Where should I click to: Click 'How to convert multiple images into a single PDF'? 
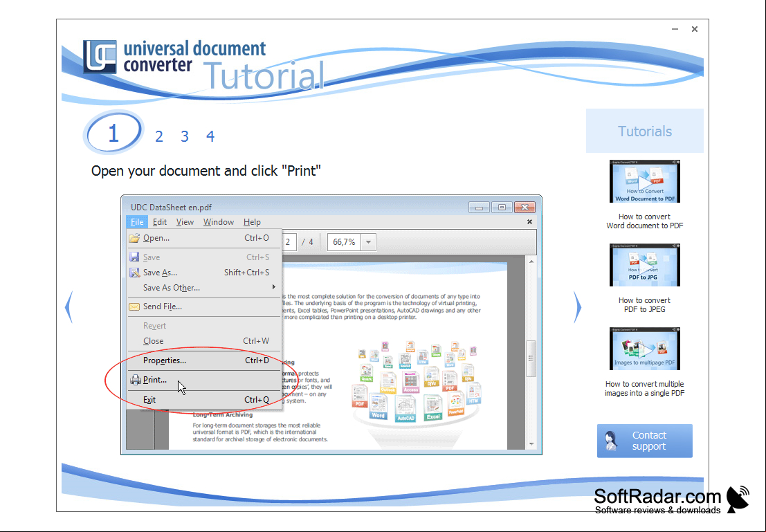644,388
